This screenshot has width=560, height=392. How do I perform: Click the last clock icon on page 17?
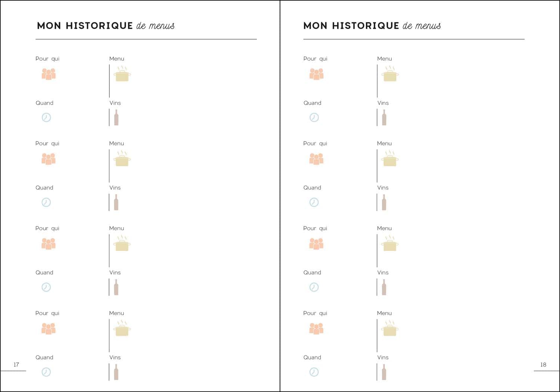click(46, 372)
